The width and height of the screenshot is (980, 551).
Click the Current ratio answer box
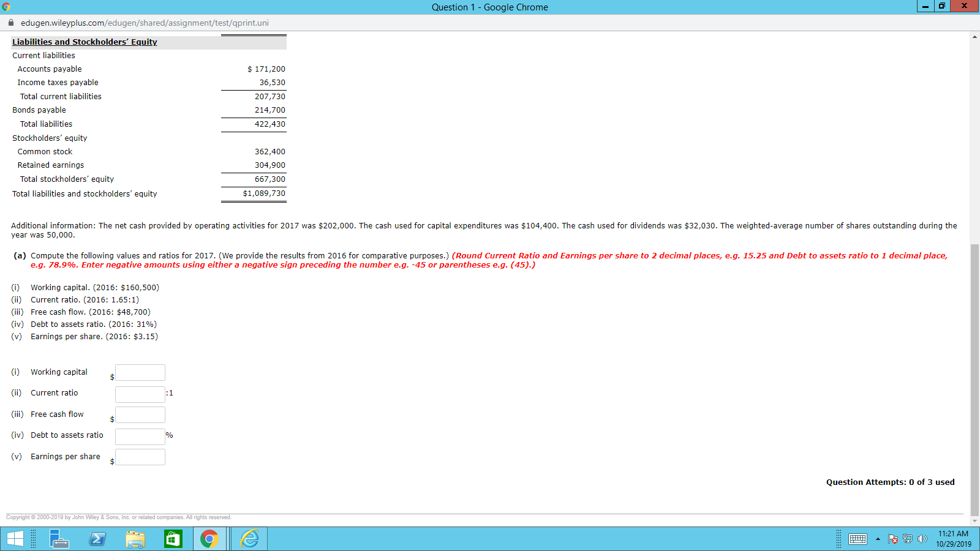(x=140, y=394)
